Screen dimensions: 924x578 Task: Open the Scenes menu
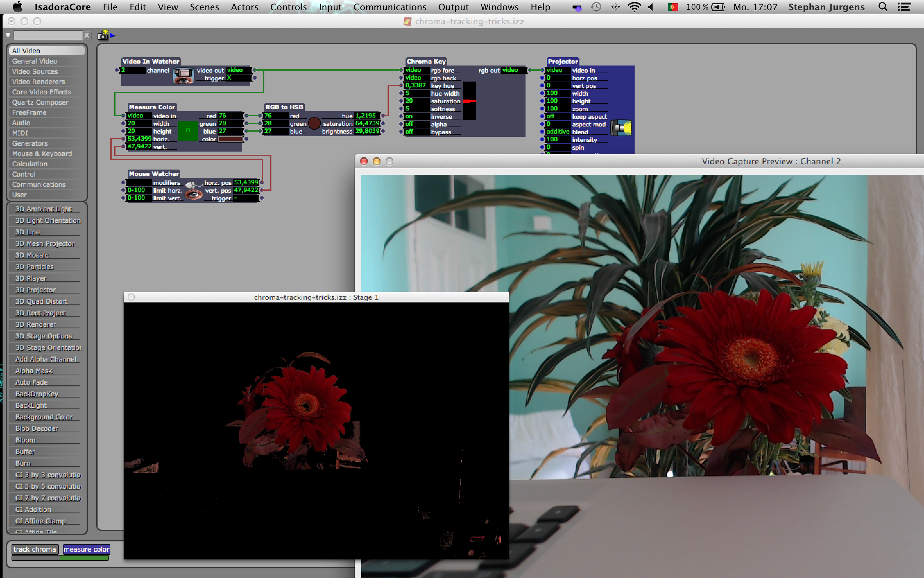pos(204,7)
